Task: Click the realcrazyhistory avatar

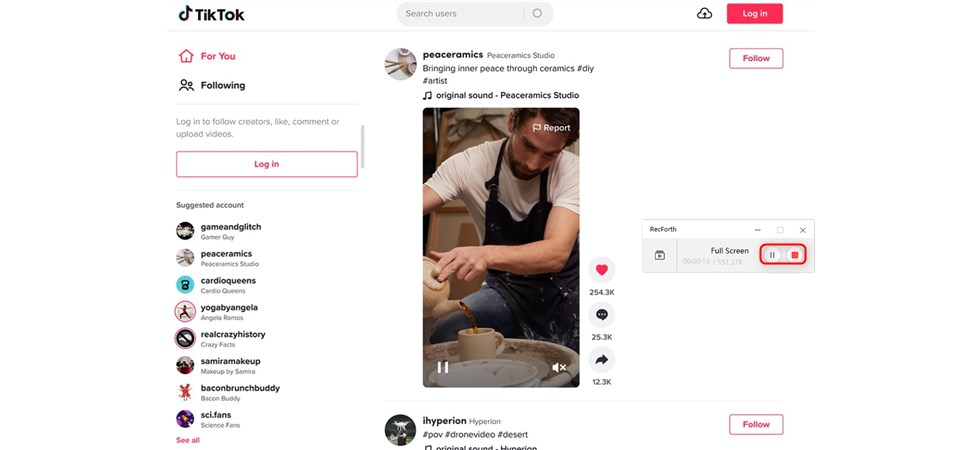Action: click(185, 338)
